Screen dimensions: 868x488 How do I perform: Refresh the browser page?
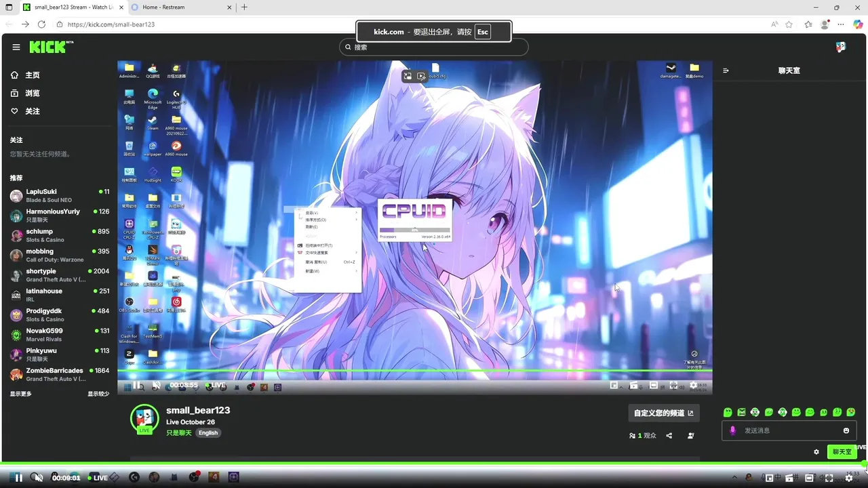(x=41, y=24)
